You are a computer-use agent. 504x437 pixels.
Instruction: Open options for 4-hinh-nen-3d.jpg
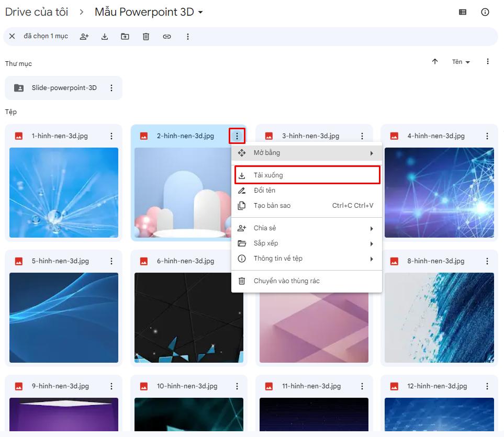pyautogui.click(x=487, y=136)
